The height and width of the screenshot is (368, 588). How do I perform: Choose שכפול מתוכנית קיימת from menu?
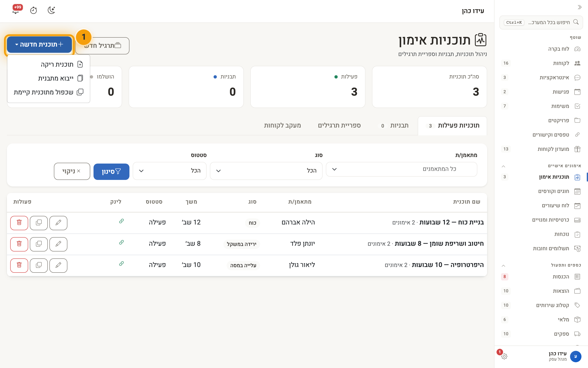click(x=49, y=92)
